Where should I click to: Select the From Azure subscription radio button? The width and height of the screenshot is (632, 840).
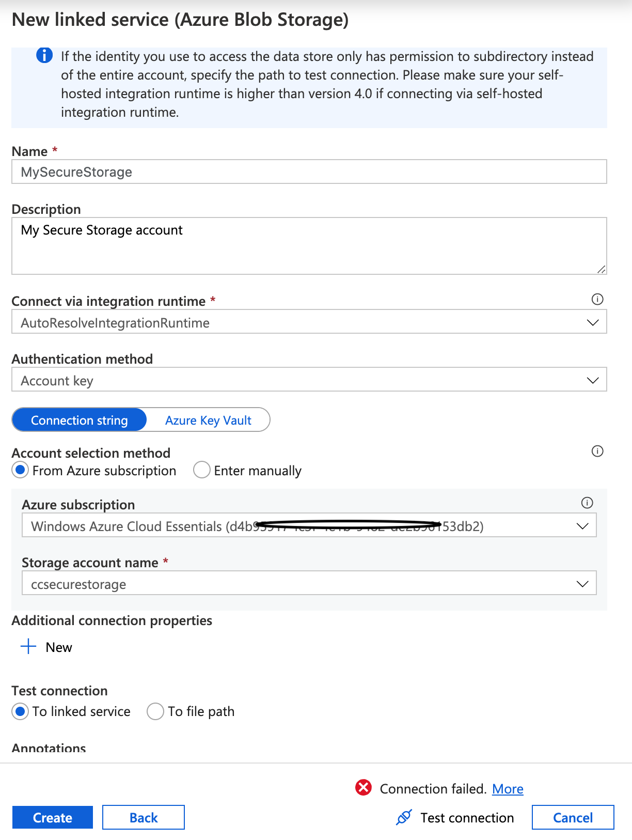coord(20,470)
